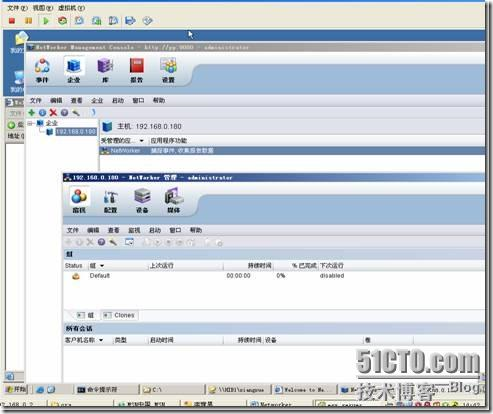The height and width of the screenshot is (414, 493).
Task: Switch to the Clones tab
Action: (x=119, y=315)
